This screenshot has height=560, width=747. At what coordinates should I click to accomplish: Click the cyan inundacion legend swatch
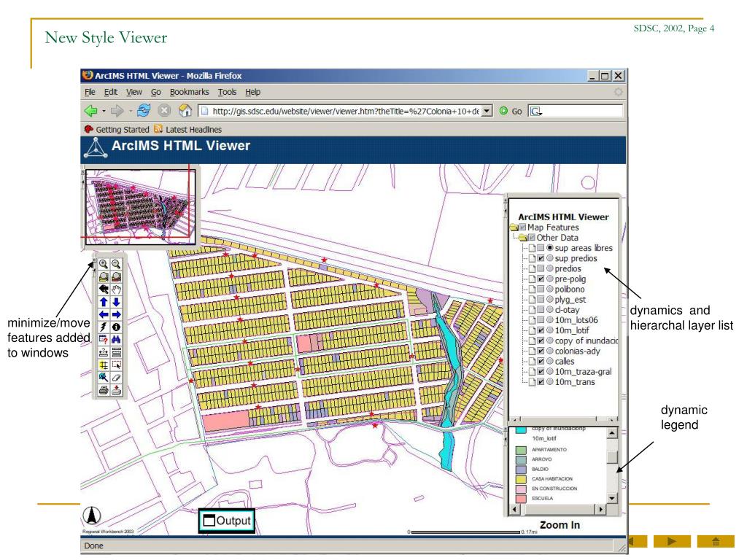click(521, 429)
